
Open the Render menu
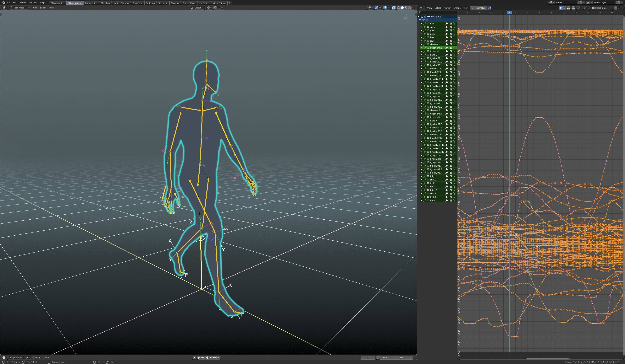23,3
